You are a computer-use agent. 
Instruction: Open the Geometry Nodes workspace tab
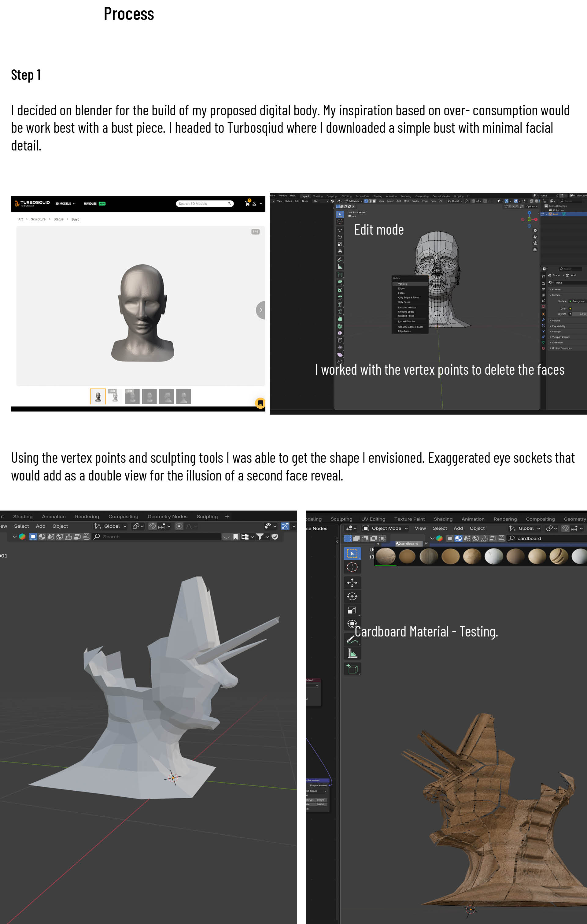167,517
